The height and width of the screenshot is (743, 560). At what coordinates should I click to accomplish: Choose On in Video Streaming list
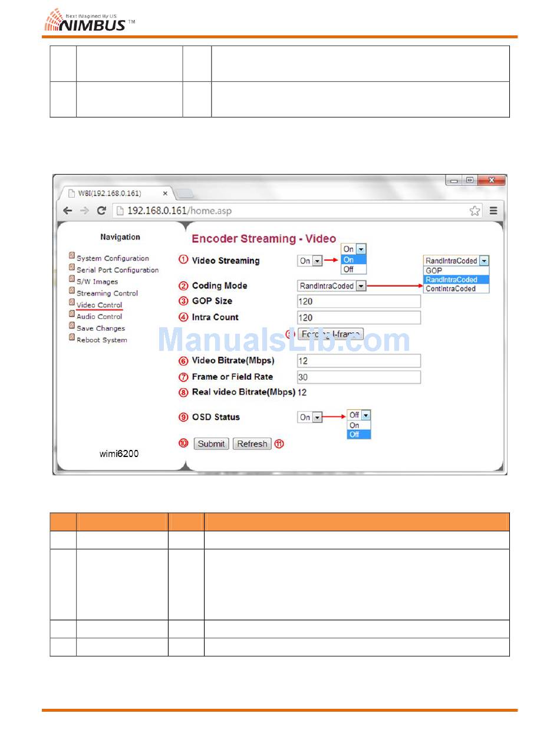354,259
